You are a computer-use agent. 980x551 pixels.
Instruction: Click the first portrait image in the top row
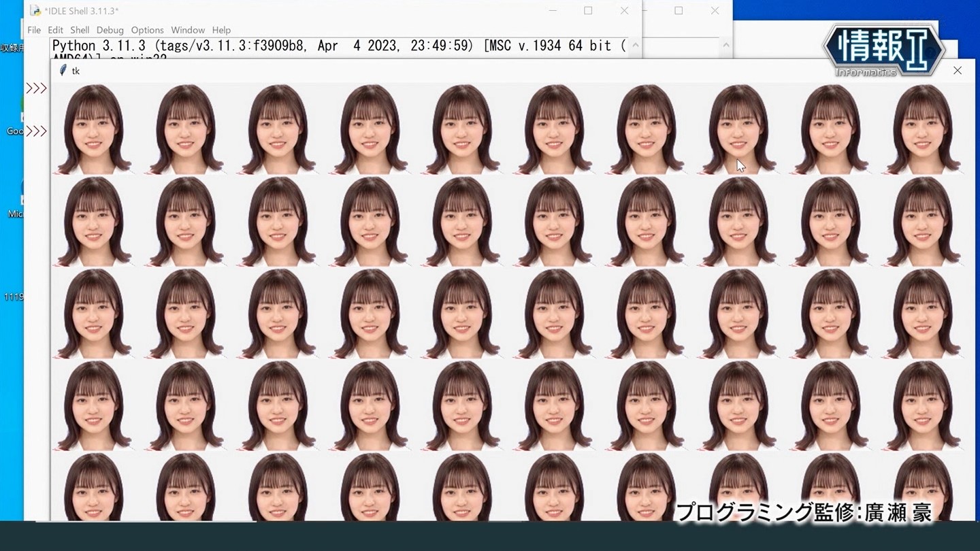93,129
